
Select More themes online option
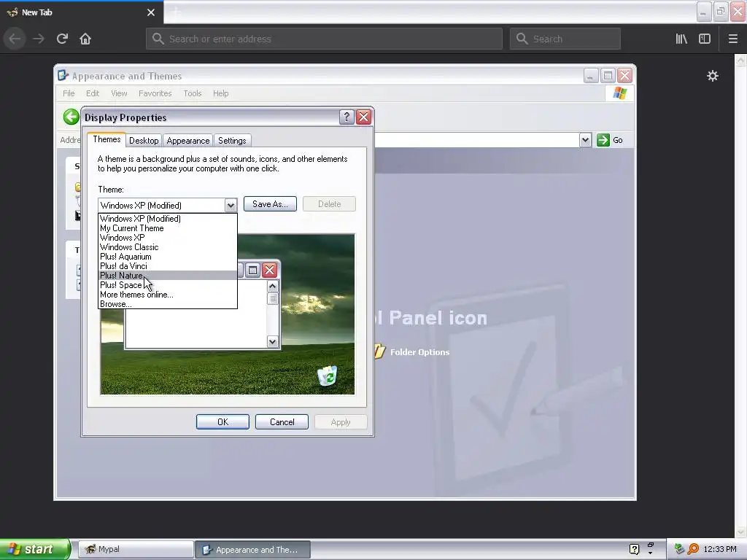tap(167, 295)
